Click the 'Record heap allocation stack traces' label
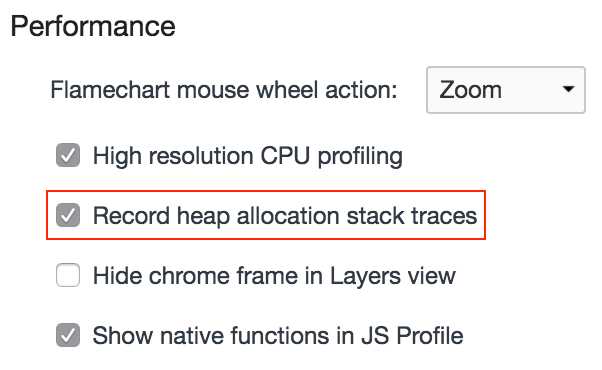Image resolution: width=602 pixels, height=370 pixels. click(x=285, y=216)
